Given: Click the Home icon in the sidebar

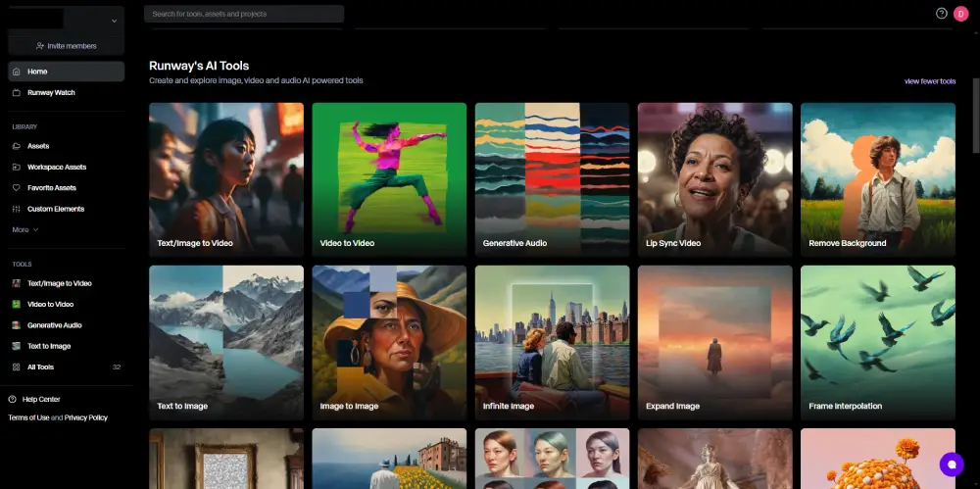Looking at the screenshot, I should [17, 72].
